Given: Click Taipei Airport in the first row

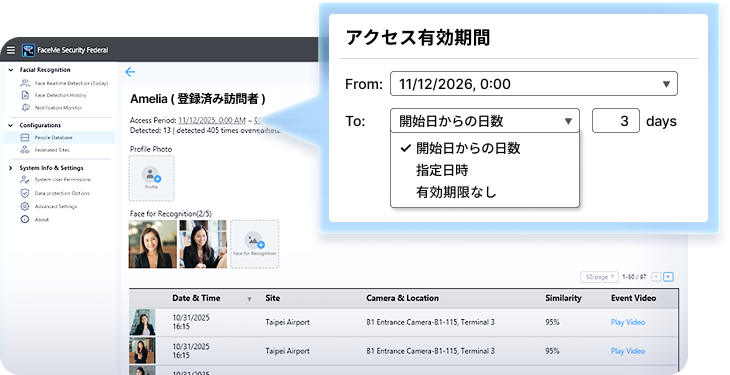Looking at the screenshot, I should coord(287,322).
